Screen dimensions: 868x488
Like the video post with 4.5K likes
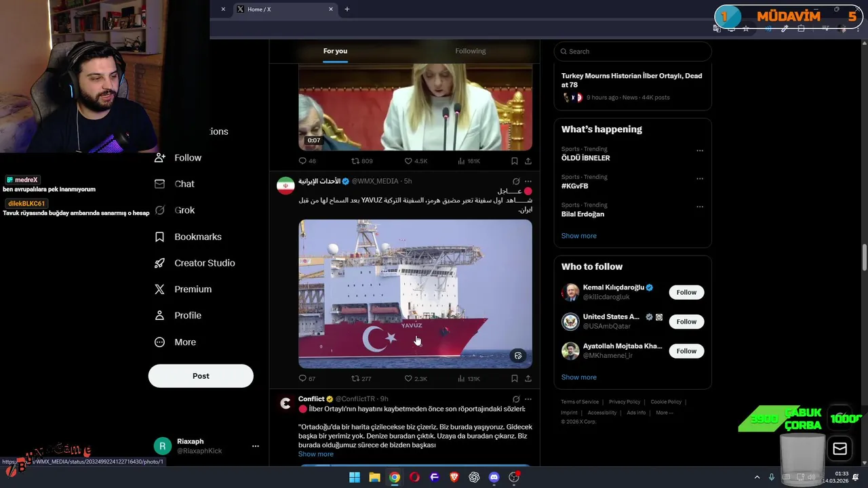[x=416, y=161]
